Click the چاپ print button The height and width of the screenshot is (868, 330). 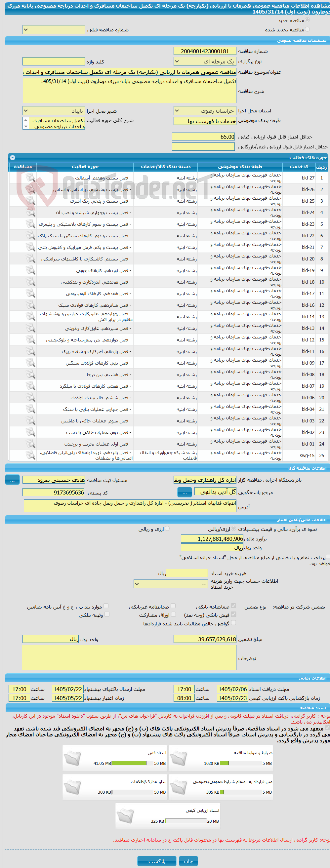pos(188,861)
